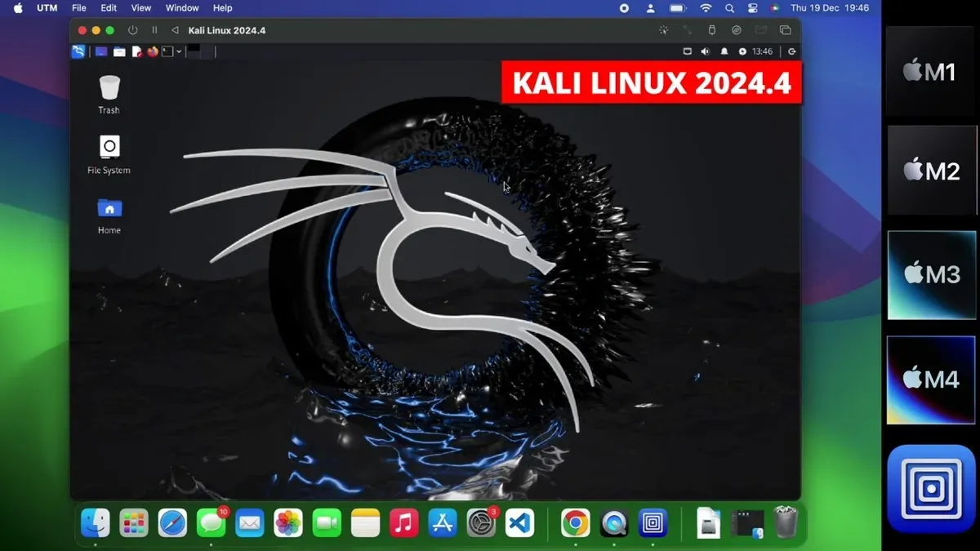Click the shared folder icon in UTM toolbar
Screen dimensions: 980x551
(761, 30)
